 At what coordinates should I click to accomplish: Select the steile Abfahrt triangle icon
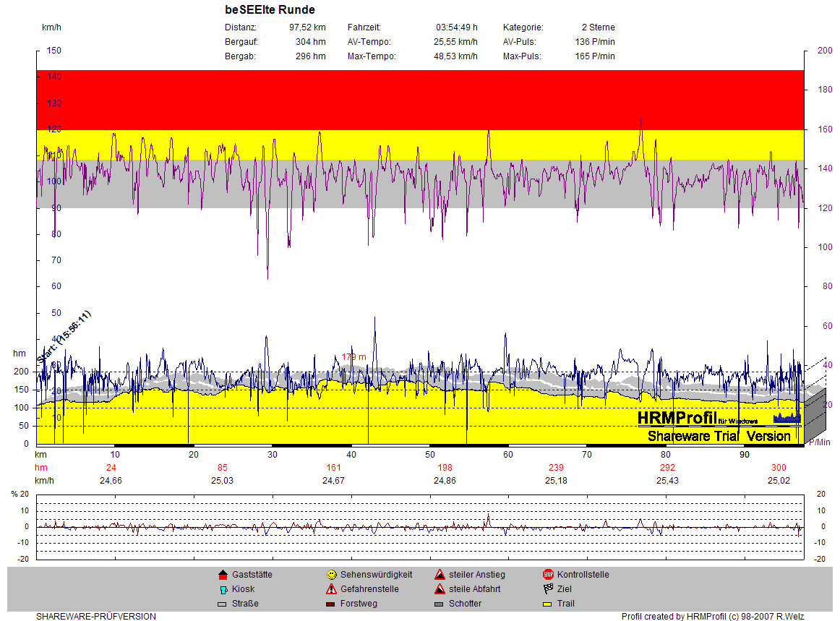tap(440, 589)
